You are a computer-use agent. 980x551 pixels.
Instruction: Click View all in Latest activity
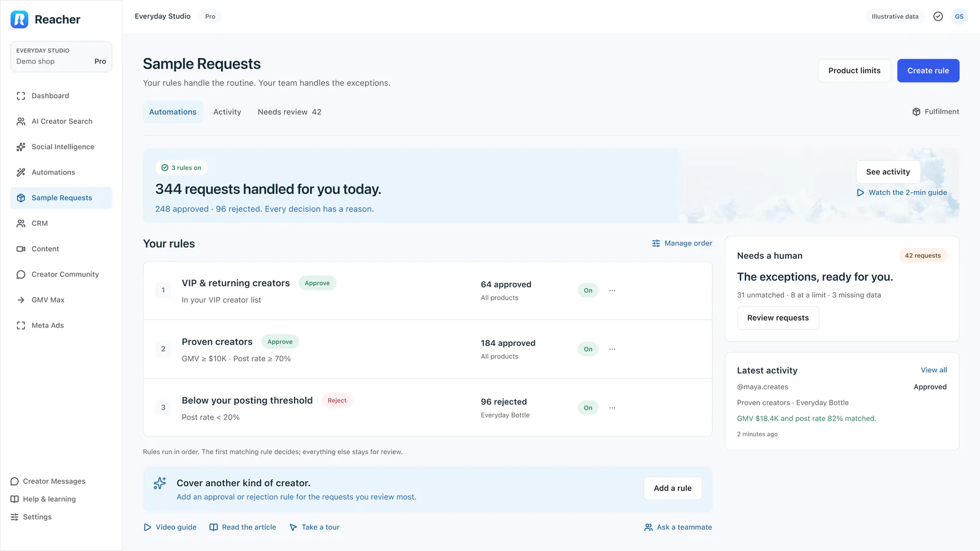pos(933,370)
